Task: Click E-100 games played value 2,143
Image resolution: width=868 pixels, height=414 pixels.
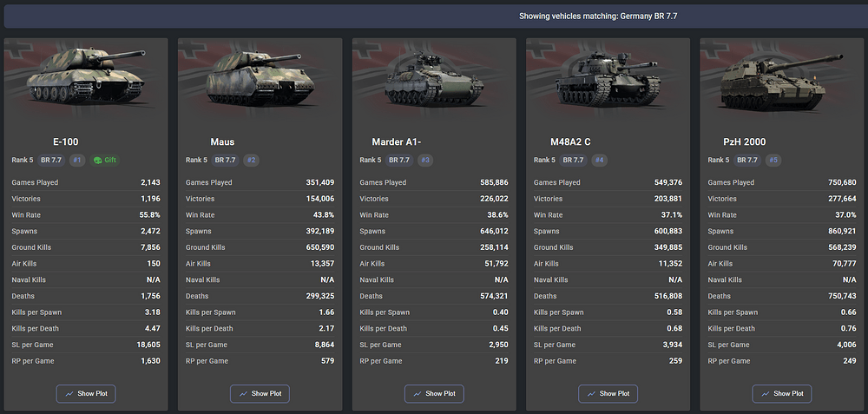Action: tap(150, 182)
